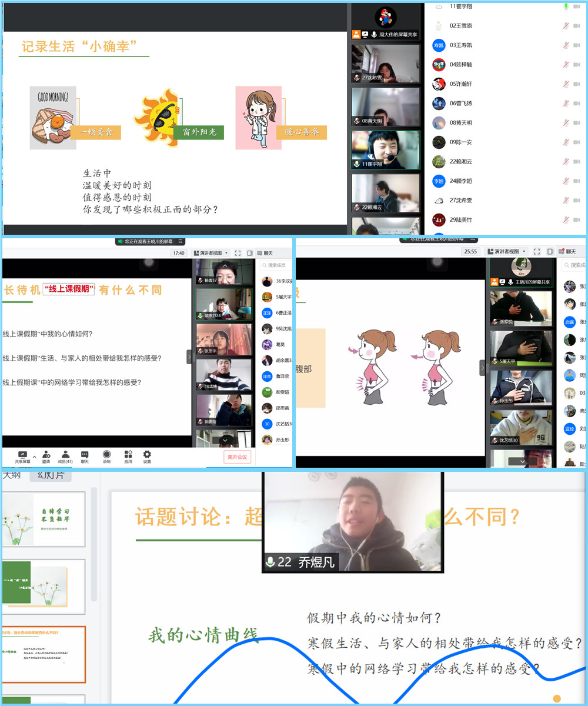The width and height of the screenshot is (588, 706).
Task: Expand the caret next to 共享屏幕
Action: 34,457
